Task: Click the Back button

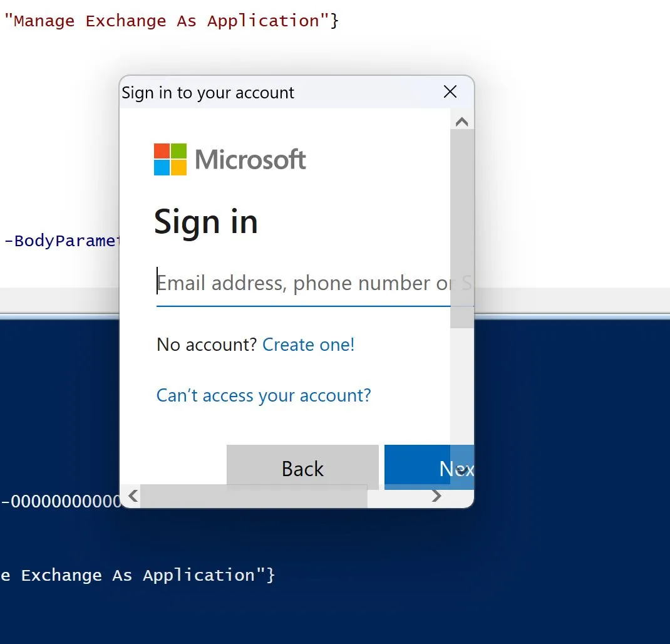Action: pyautogui.click(x=302, y=465)
